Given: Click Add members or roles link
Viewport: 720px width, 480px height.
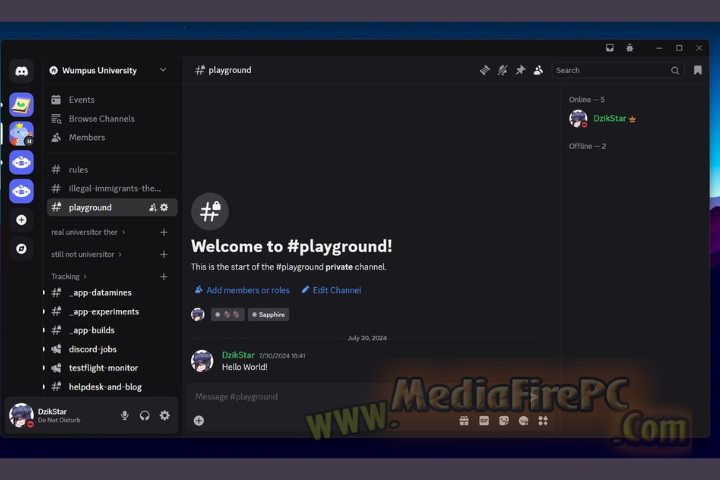Looking at the screenshot, I should 242,290.
